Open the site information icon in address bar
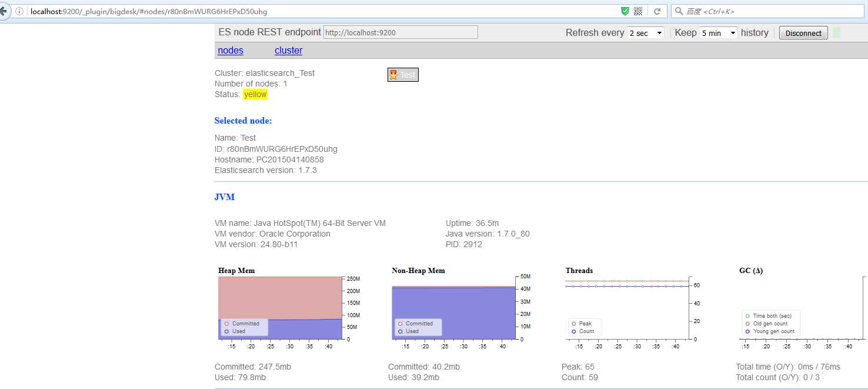Image resolution: width=868 pixels, height=389 pixels. click(19, 11)
